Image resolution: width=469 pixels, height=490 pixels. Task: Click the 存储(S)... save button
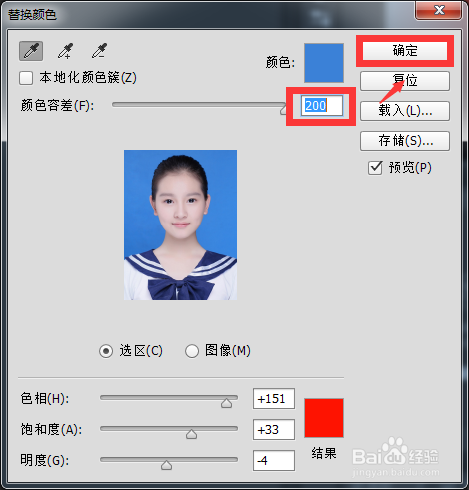pos(405,141)
